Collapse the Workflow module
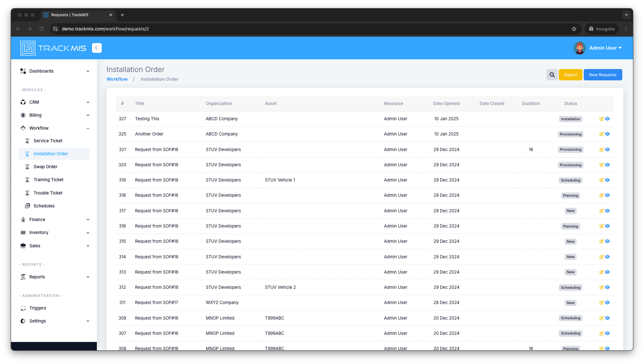Viewport: 644px width, 364px height. [x=54, y=128]
